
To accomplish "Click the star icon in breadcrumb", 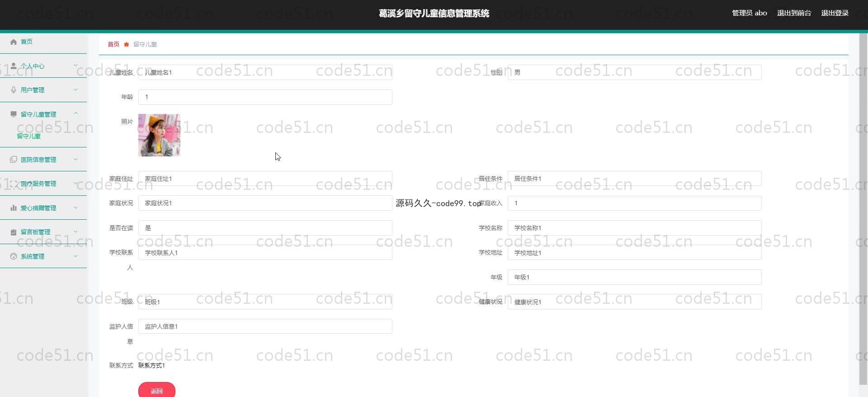I will [127, 44].
